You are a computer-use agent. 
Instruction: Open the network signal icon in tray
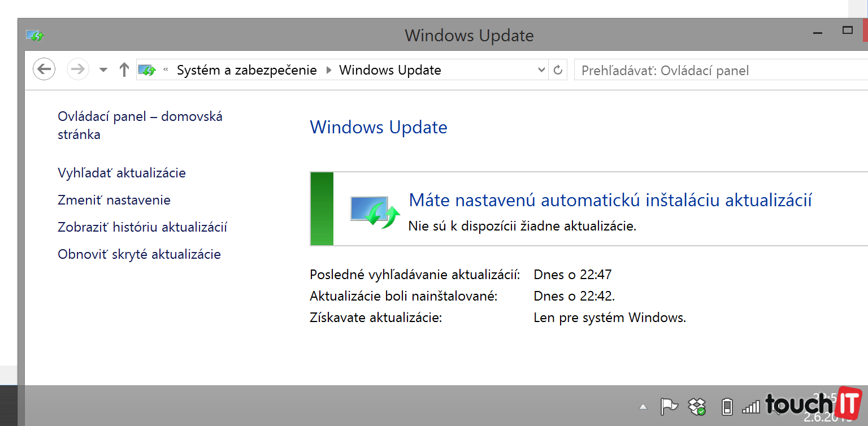click(x=751, y=406)
